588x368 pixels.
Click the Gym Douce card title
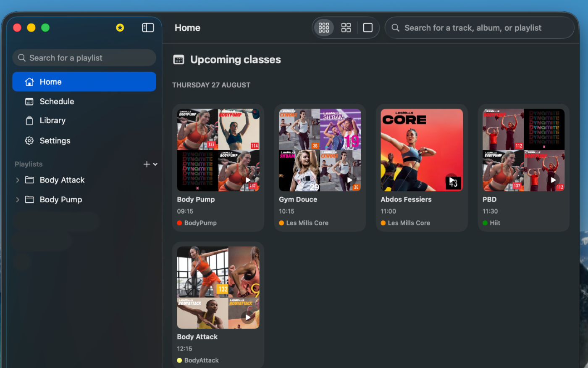click(x=298, y=199)
